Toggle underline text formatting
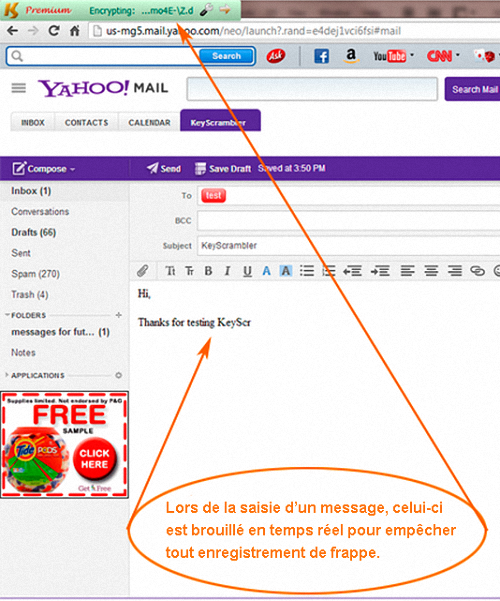Screen dimensions: 500x601 coord(247,271)
